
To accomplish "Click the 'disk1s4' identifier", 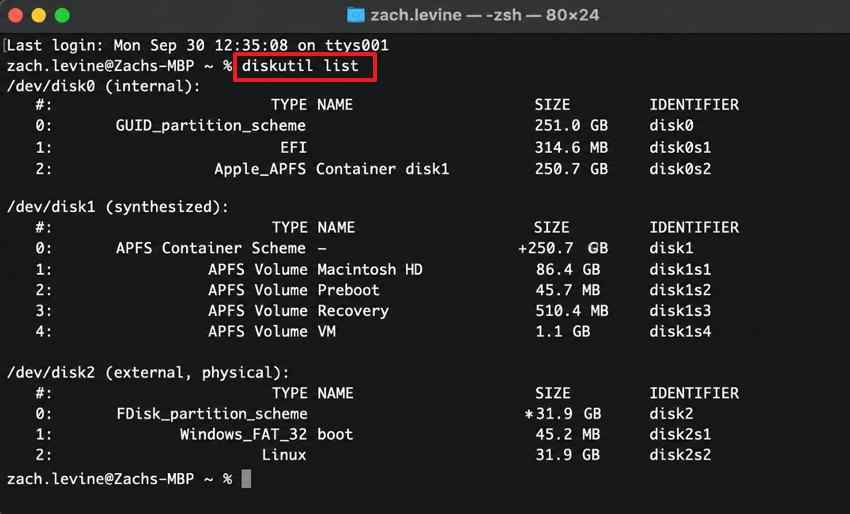I will point(680,331).
